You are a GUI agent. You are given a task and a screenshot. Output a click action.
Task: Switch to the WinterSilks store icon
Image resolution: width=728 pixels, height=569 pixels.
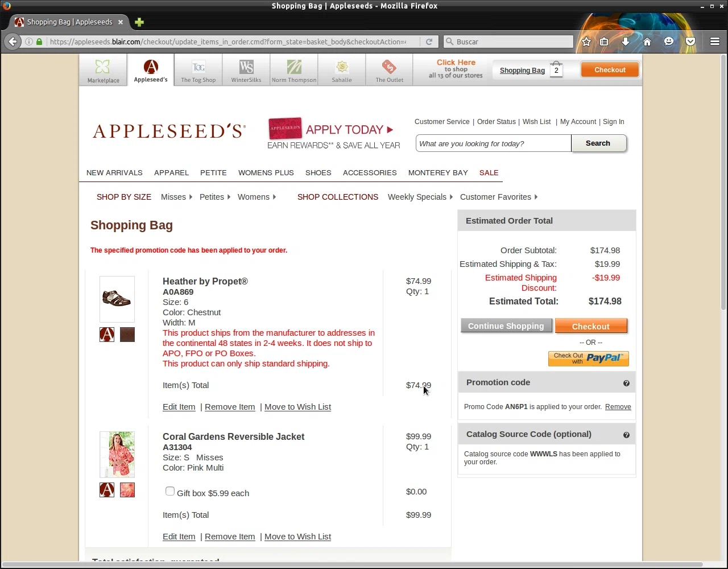coord(246,70)
